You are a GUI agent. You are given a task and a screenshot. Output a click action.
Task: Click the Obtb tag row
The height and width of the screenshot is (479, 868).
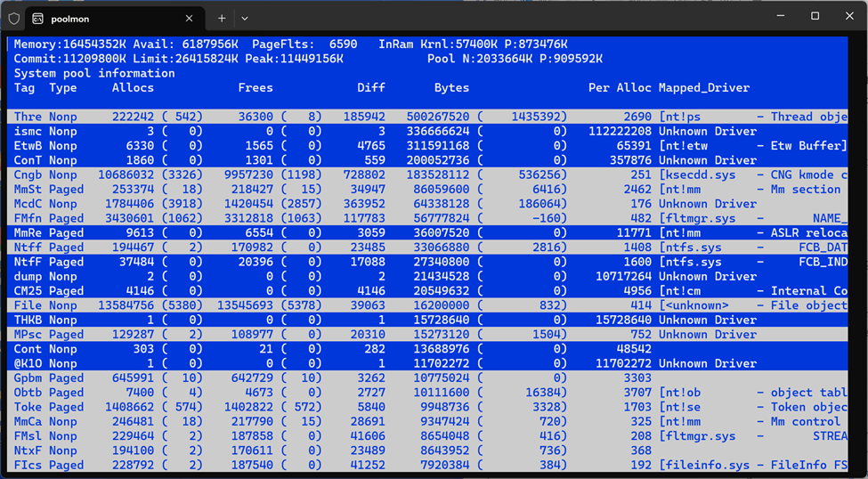click(x=427, y=392)
